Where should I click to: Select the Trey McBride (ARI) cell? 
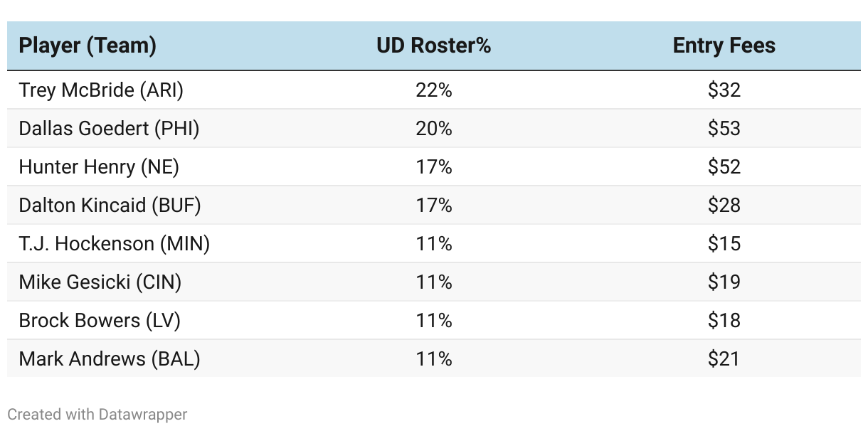tap(101, 90)
